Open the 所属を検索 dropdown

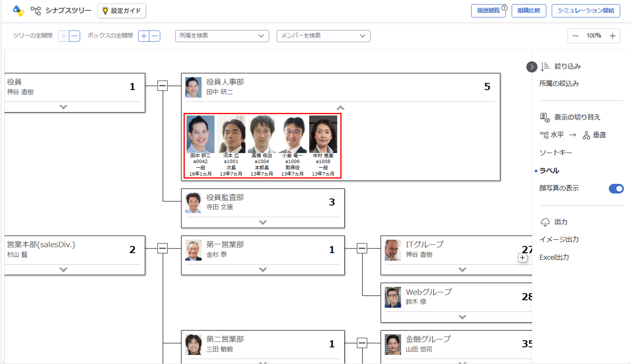click(x=222, y=36)
